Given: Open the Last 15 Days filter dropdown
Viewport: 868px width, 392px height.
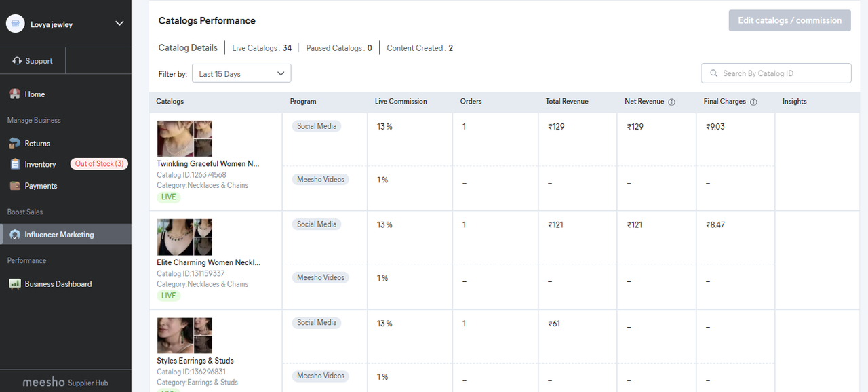Looking at the screenshot, I should 241,73.
